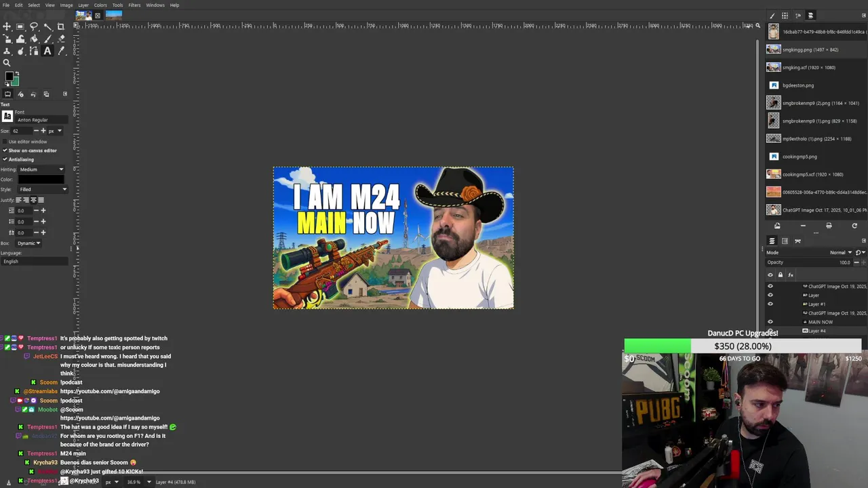Open the Hinting dropdown showing Medium
The image size is (868, 488).
point(41,169)
